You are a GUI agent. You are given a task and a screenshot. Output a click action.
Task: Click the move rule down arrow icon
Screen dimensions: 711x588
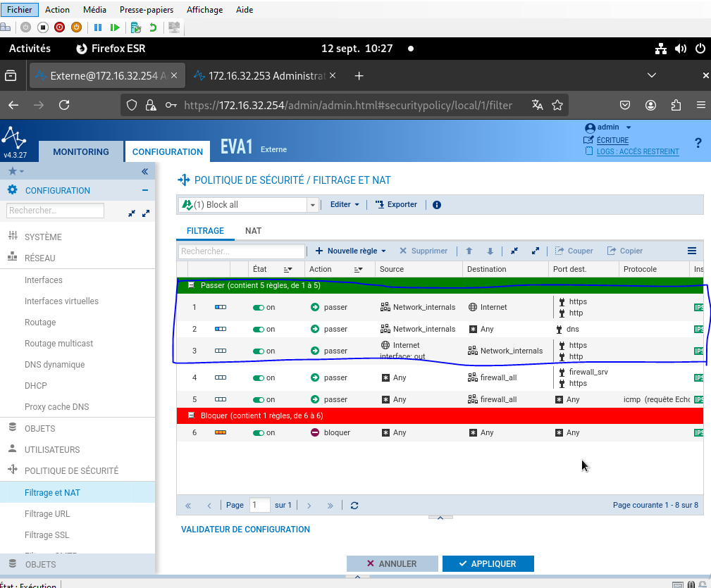pos(490,251)
